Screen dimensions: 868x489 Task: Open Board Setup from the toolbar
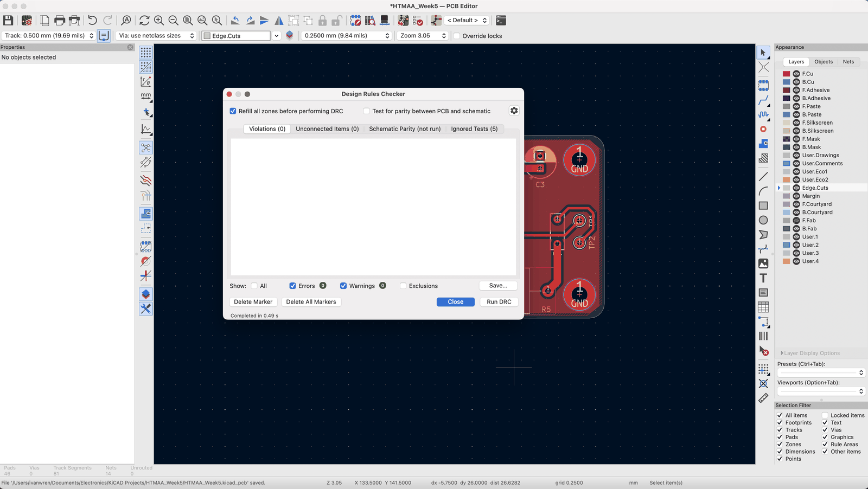pos(27,21)
